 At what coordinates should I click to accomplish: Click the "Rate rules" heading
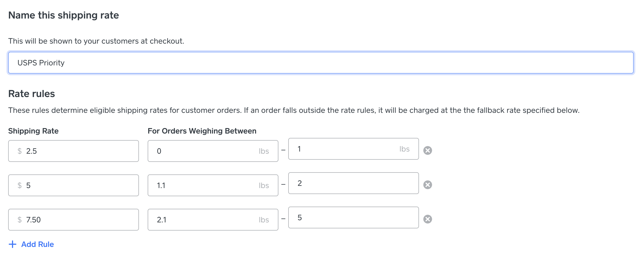[32, 94]
